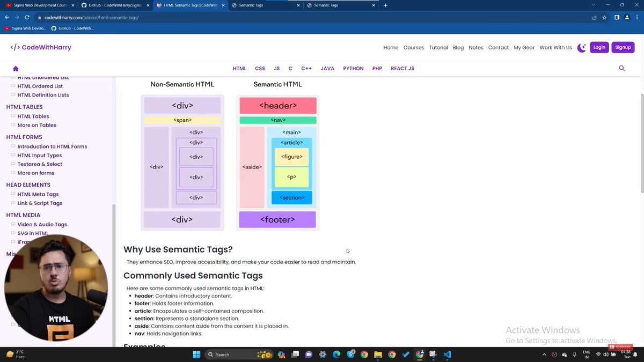
Task: Open the settings gear in the taskbar
Action: click(323, 354)
